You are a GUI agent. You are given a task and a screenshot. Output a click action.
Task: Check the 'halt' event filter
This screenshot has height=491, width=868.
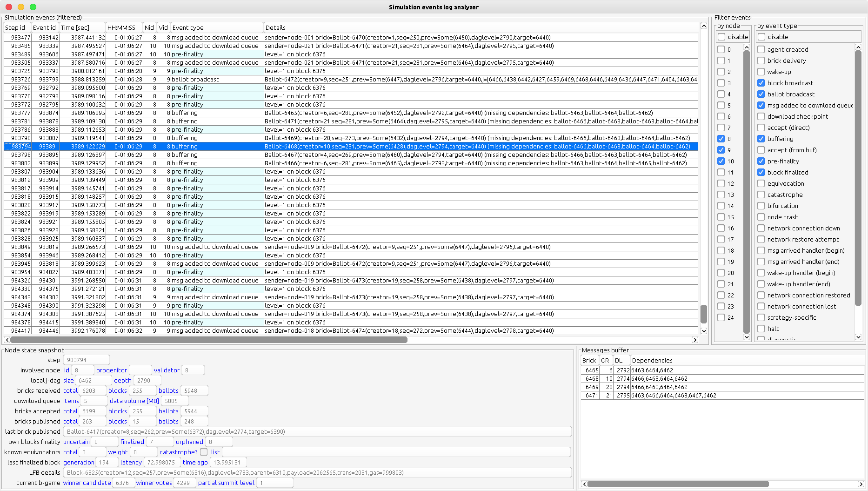(x=761, y=329)
